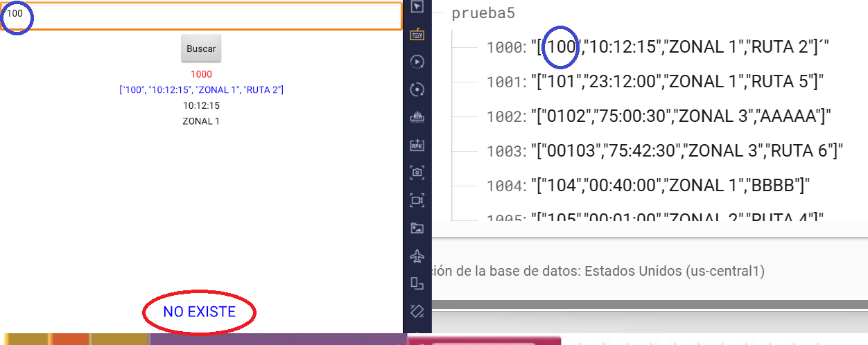Click the 10:12:15 result label
The width and height of the screenshot is (868, 345).
point(201,106)
